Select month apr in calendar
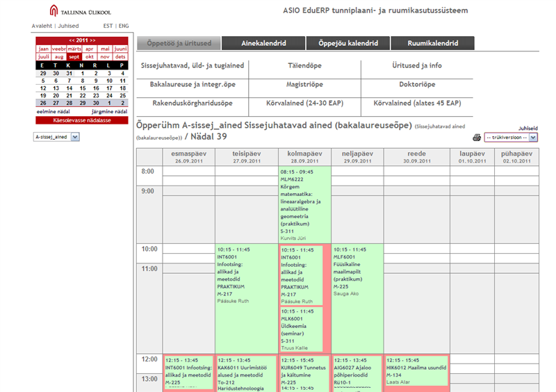 (x=90, y=49)
